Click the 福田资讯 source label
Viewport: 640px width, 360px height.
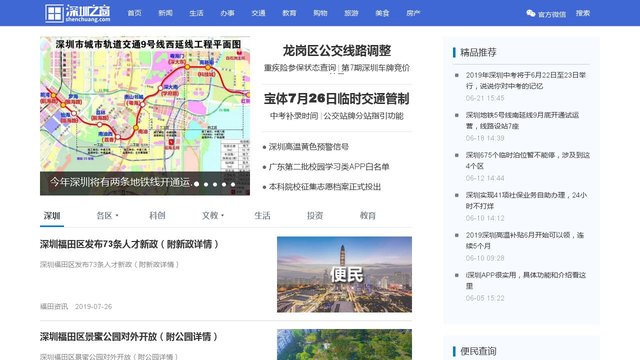coord(54,307)
